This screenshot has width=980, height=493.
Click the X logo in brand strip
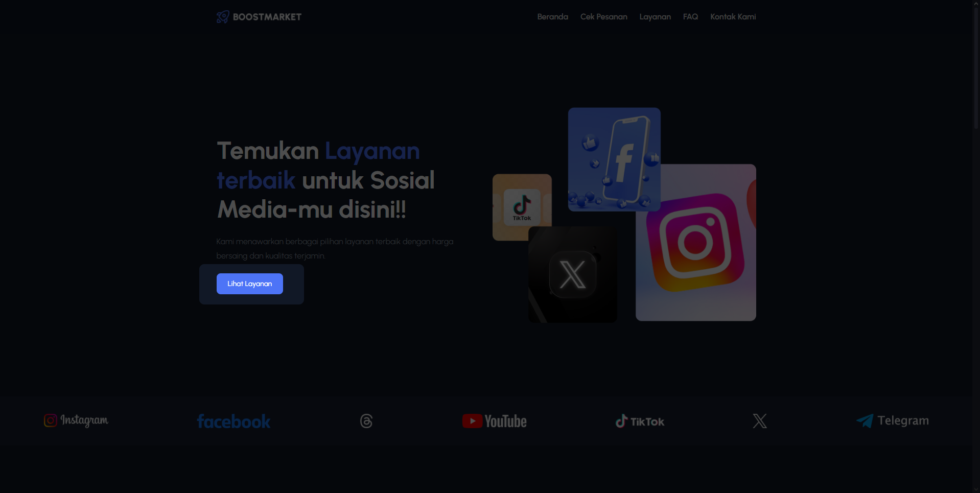point(760,421)
